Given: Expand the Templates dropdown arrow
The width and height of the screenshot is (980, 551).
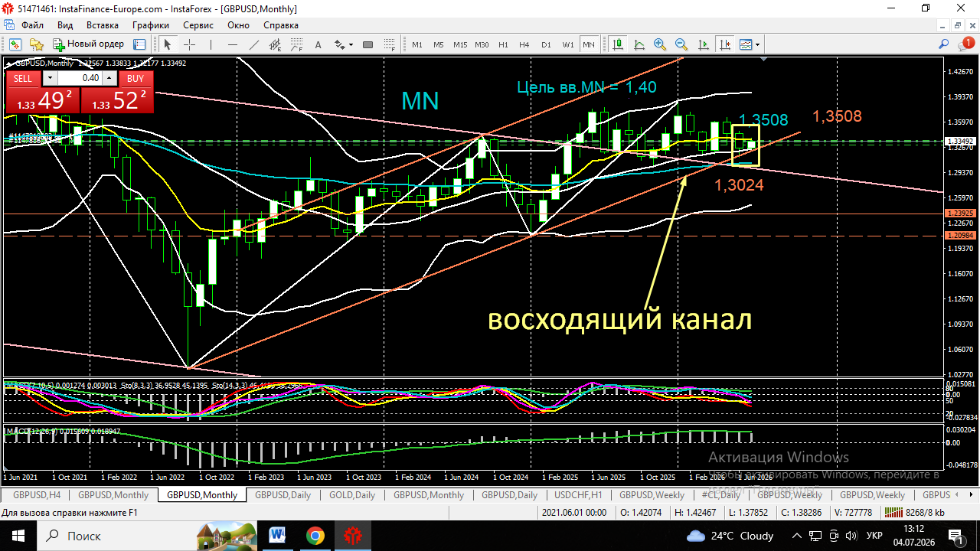Looking at the screenshot, I should point(758,44).
